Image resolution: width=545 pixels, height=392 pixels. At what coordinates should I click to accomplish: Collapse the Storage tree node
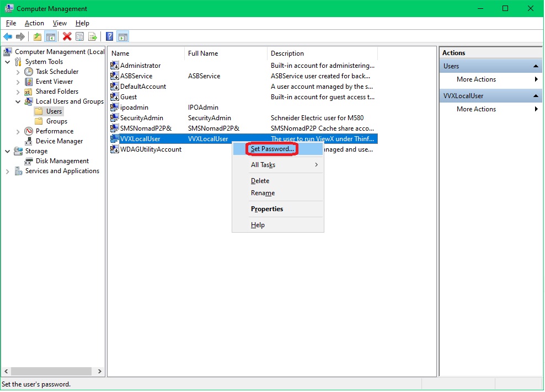point(8,152)
